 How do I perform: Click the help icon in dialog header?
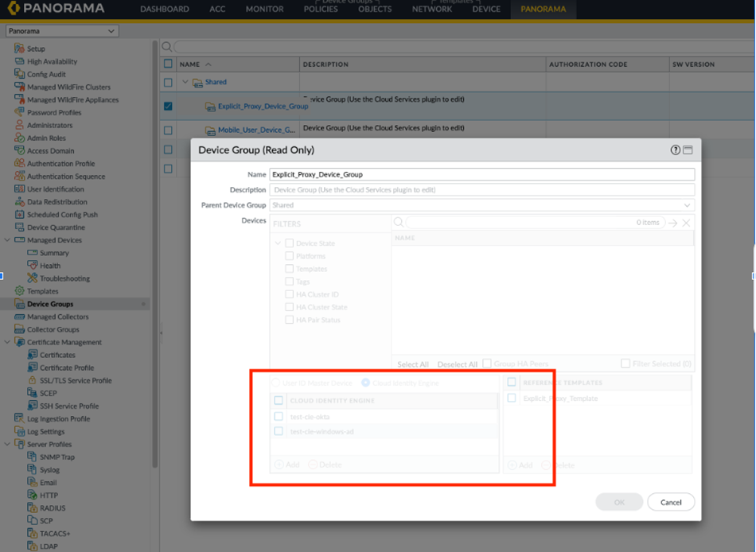(x=676, y=150)
